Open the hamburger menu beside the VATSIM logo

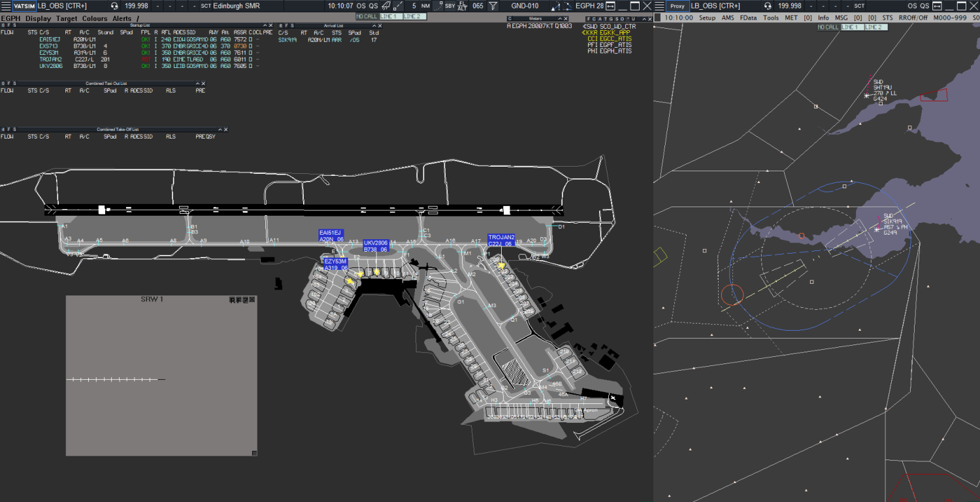7,6
